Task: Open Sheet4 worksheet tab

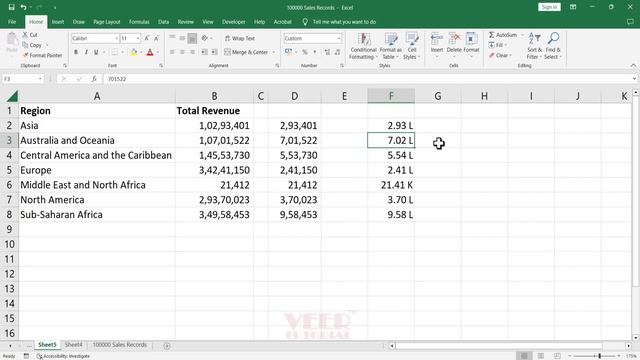Action: pos(73,345)
